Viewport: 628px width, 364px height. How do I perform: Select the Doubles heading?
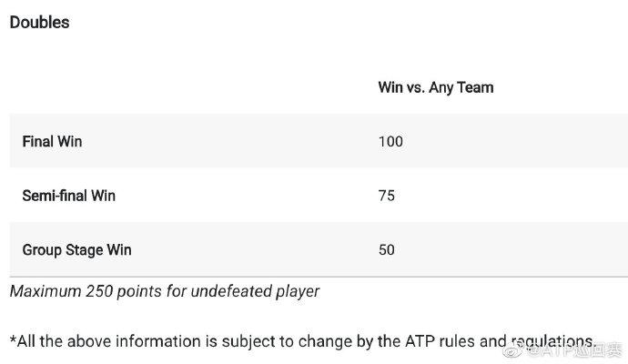click(39, 22)
